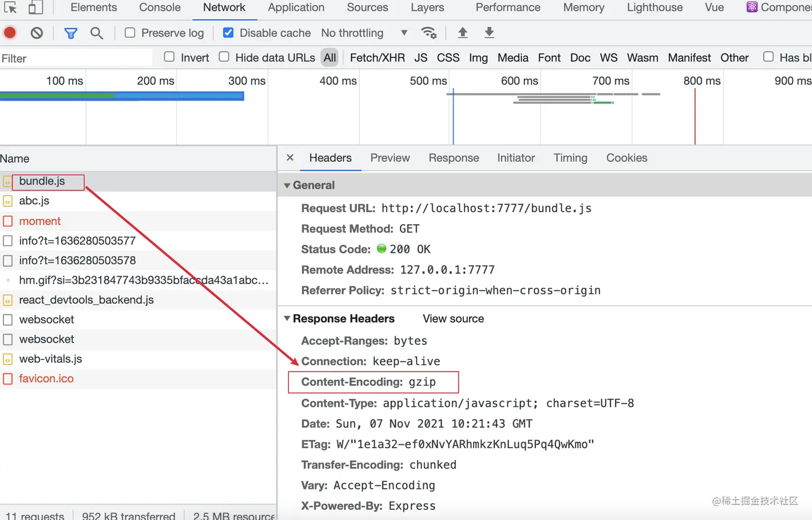812x520 pixels.
Task: Filter requests by Wasm type
Action: tap(642, 57)
